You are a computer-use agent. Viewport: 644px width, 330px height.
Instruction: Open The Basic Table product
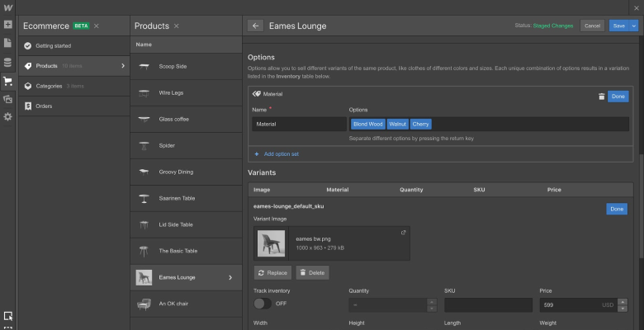186,251
